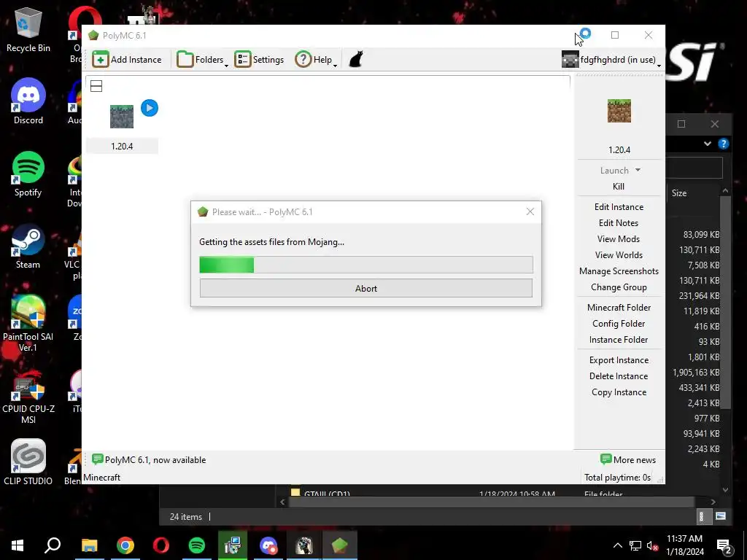The height and width of the screenshot is (560, 747).
Task: Open Opera from the taskbar
Action: click(x=161, y=545)
